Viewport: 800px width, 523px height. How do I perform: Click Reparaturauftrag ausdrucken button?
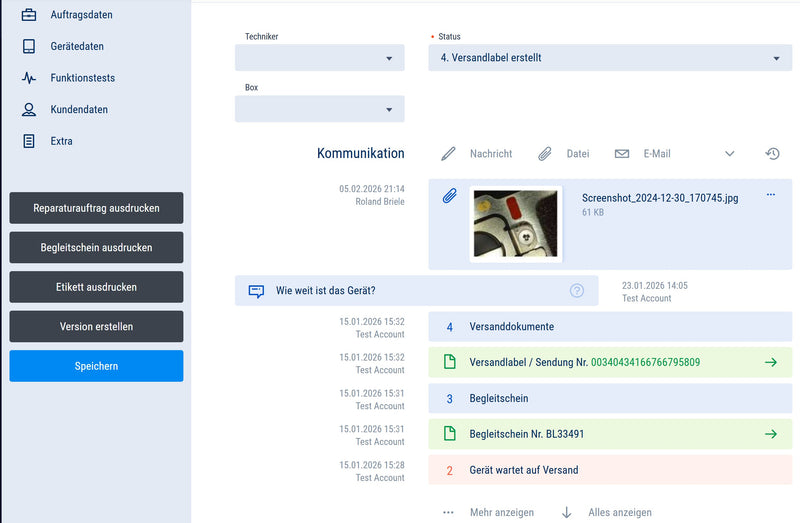(x=96, y=208)
